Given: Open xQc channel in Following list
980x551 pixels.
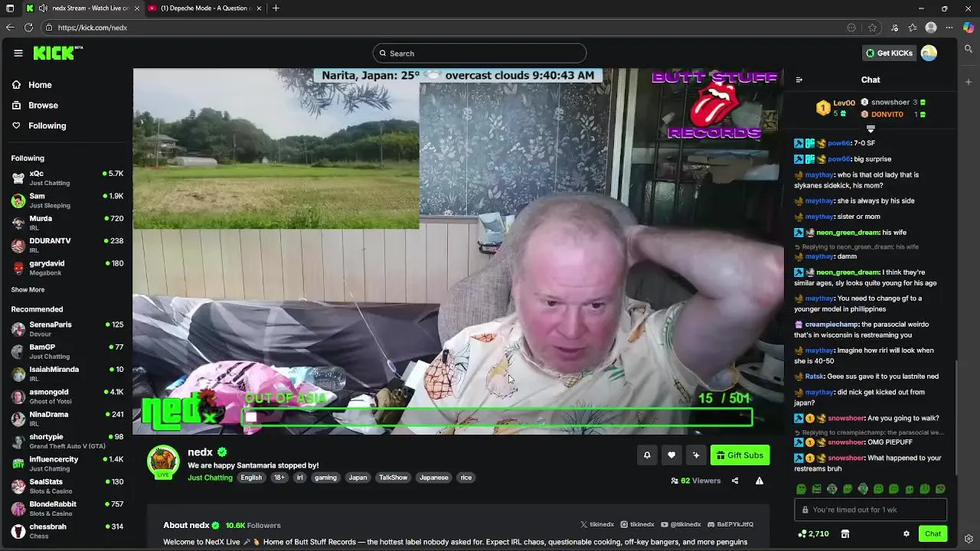Looking at the screenshot, I should pos(67,178).
